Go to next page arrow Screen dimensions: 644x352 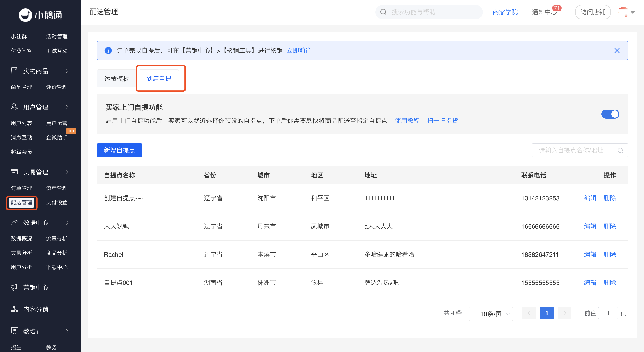565,313
